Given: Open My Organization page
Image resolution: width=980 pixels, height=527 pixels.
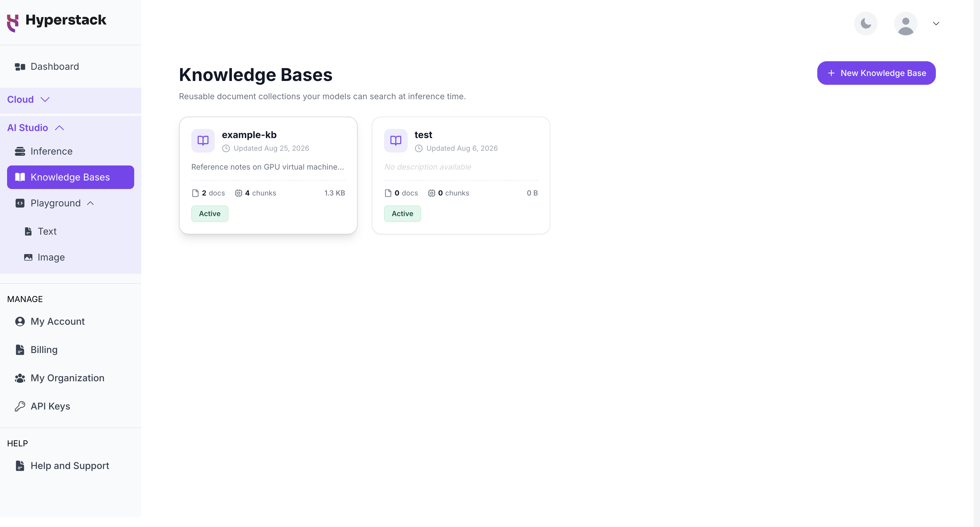Looking at the screenshot, I should pos(70,378).
